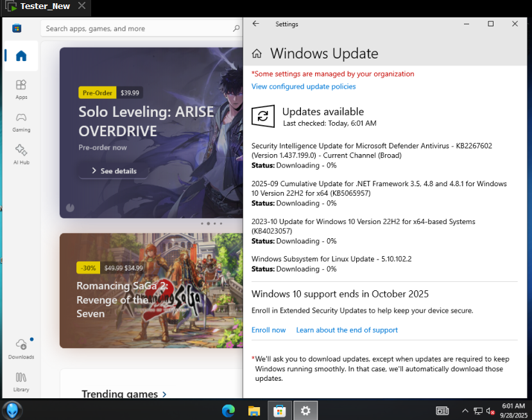Click Last checked: Today, 6:01 AM text

[x=329, y=123]
